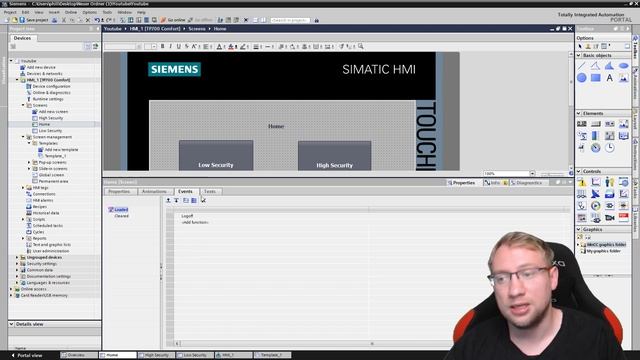Open the Overview editor taskbar tab
The image size is (640, 360).
pyautogui.click(x=79, y=355)
